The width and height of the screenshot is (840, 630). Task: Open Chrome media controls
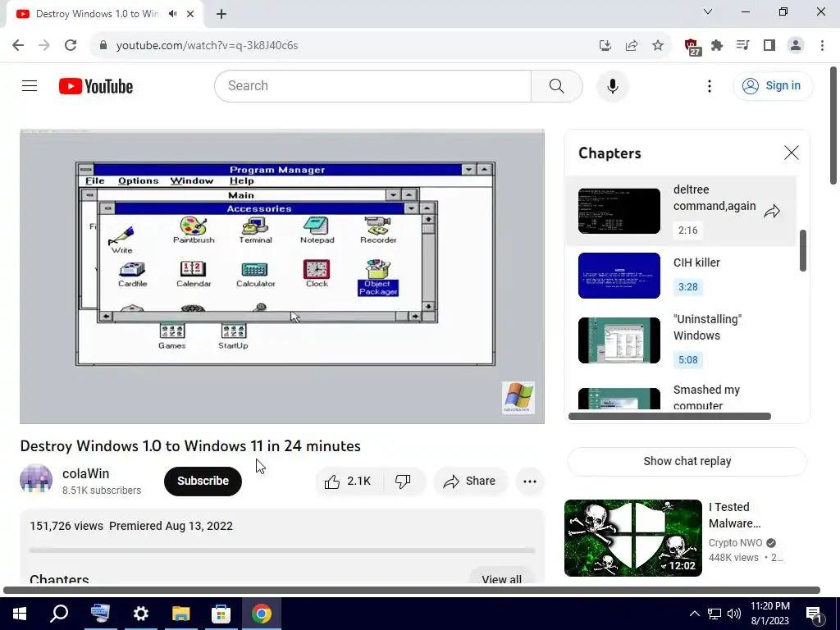[x=742, y=46]
